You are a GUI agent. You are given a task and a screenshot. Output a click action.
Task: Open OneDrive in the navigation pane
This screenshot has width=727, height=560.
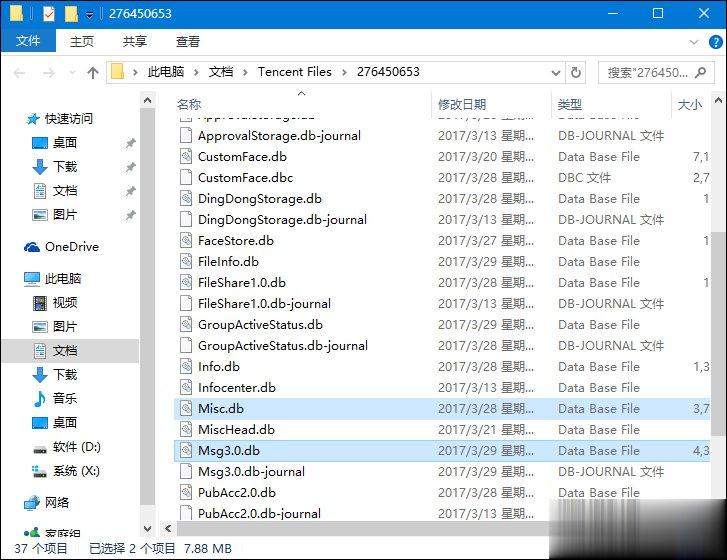tap(61, 247)
